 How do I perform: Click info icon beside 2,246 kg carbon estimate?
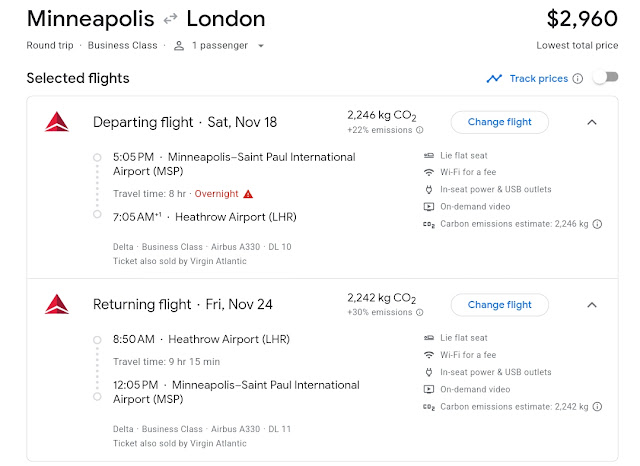598,224
